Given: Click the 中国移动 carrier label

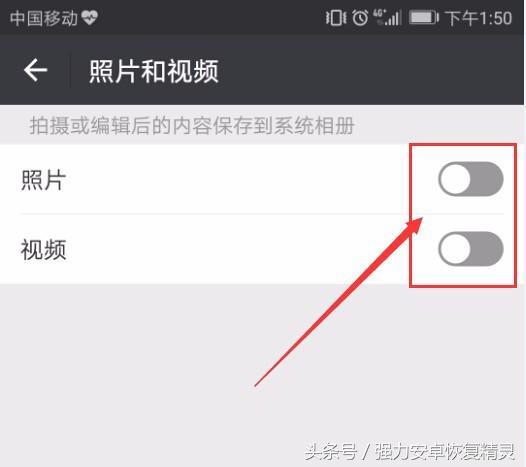Looking at the screenshot, I should pos(44,18).
